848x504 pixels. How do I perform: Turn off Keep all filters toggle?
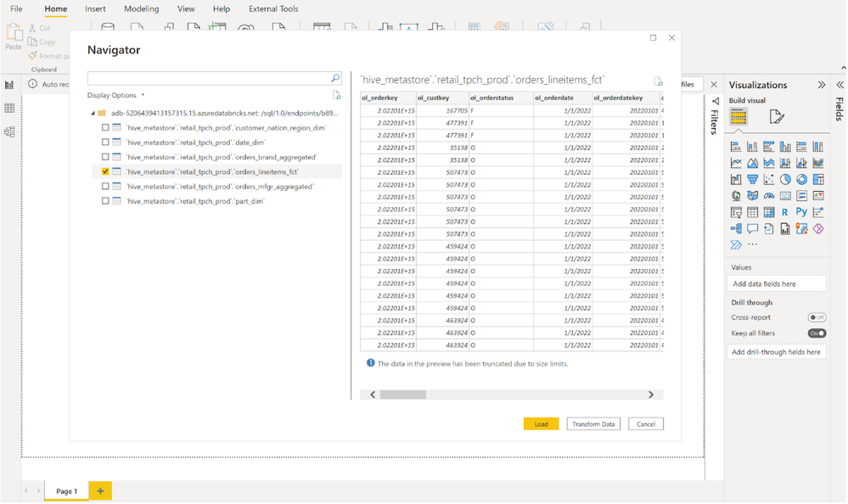click(x=817, y=333)
